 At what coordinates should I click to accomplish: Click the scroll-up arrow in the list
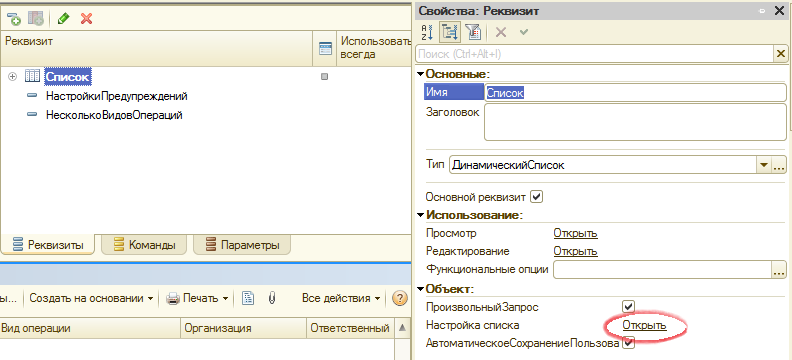coord(402,328)
